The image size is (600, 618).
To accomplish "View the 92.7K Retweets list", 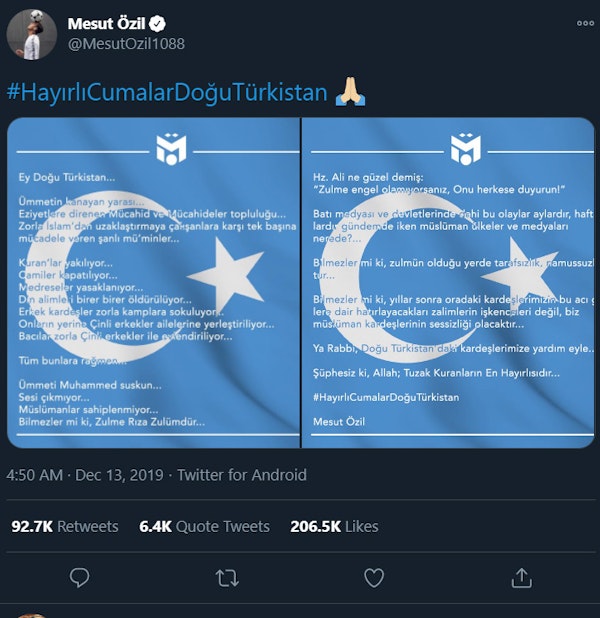I will [65, 527].
